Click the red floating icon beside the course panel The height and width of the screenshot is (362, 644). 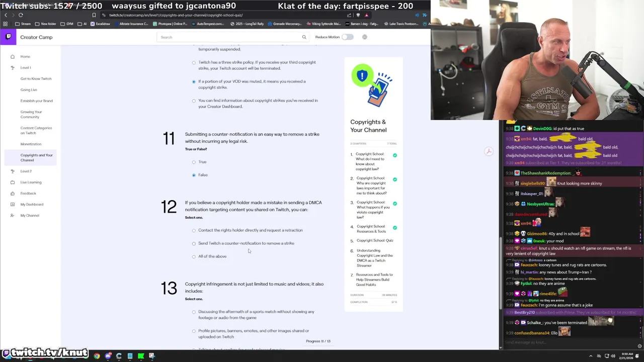pyautogui.click(x=489, y=151)
